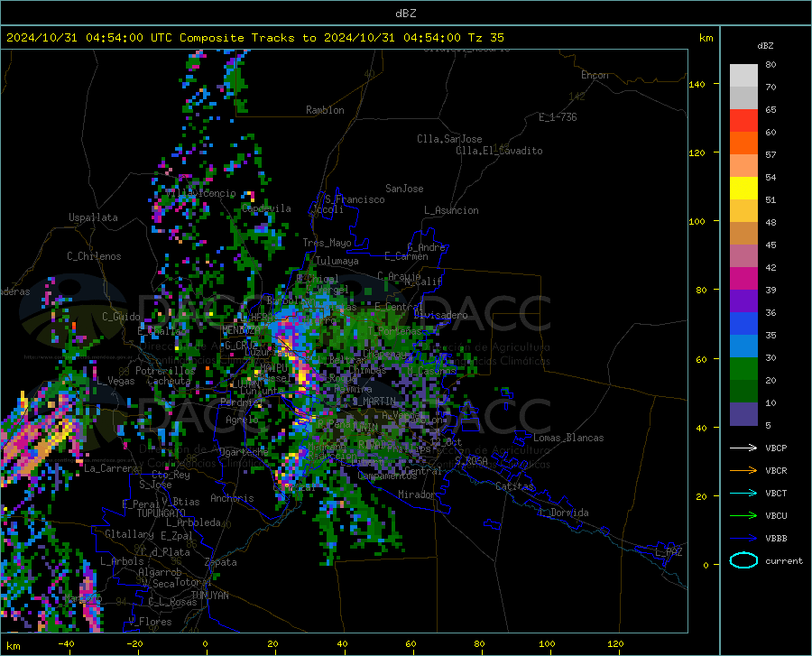Click the E_1-736 label
This screenshot has width=812, height=656.
tap(558, 117)
